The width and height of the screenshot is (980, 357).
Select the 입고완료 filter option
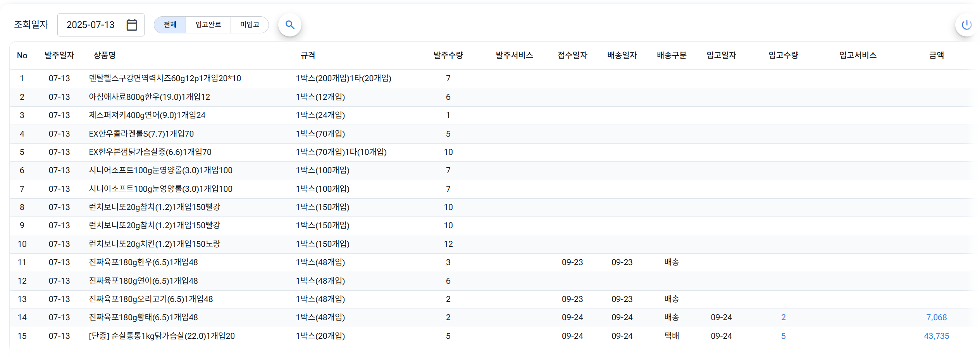tap(208, 25)
